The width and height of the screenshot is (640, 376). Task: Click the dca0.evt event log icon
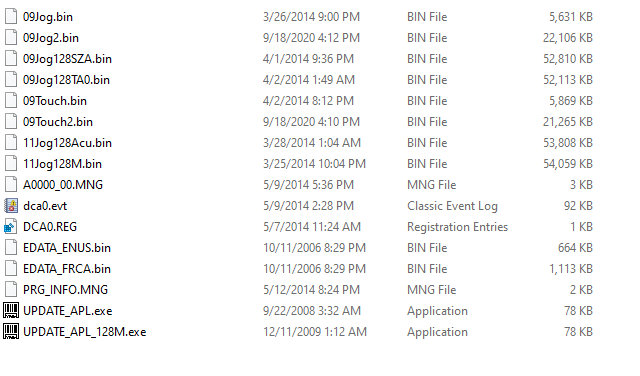11,206
